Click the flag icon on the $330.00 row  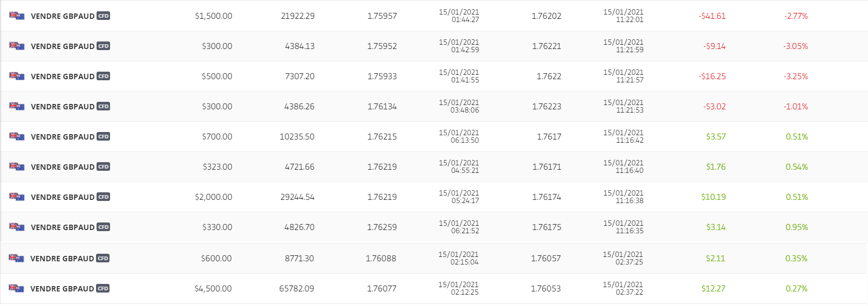(x=17, y=227)
